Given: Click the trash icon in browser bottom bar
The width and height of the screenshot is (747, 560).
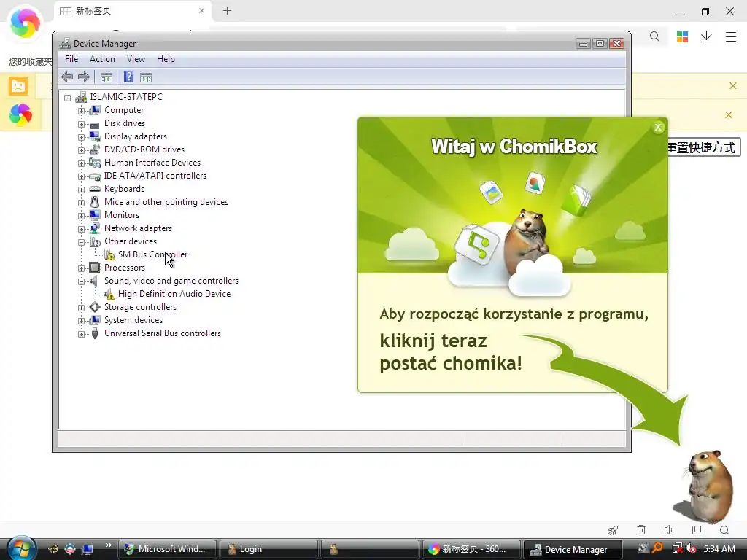Looking at the screenshot, I should [x=641, y=530].
